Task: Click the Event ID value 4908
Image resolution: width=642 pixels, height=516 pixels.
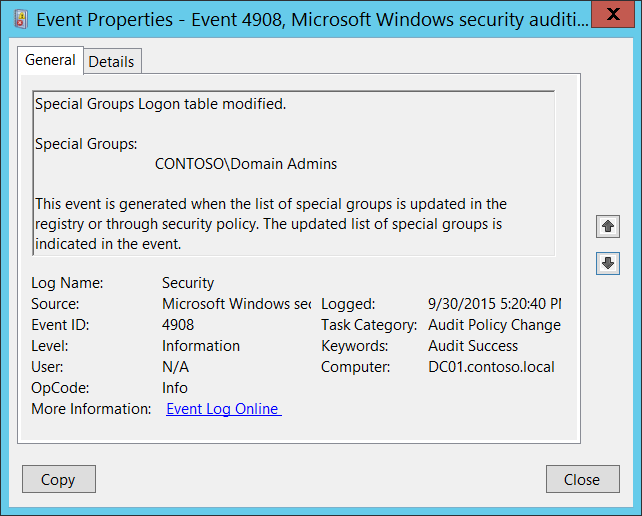Action: pyautogui.click(x=178, y=325)
